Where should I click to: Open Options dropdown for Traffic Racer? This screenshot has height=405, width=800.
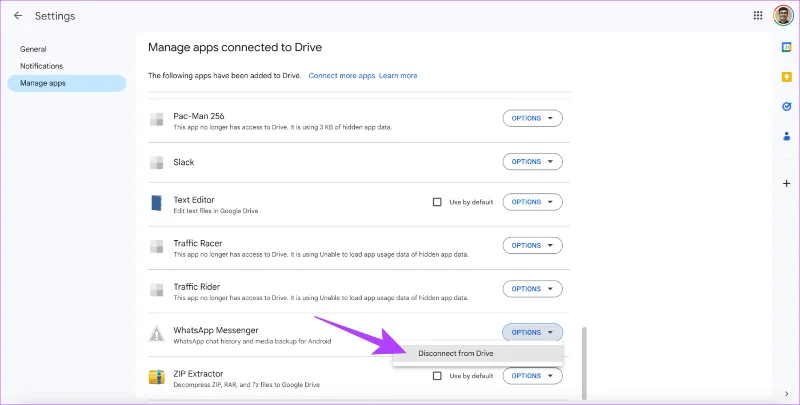533,245
